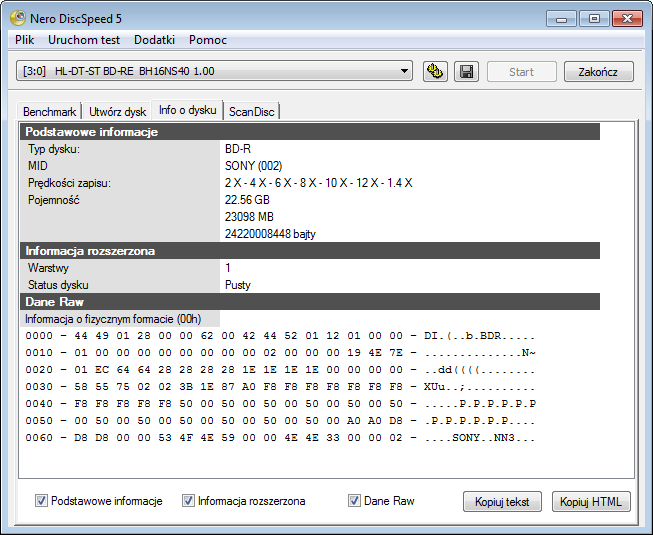653x535 pixels.
Task: Click the hex data row starting 0060
Action: click(280, 438)
